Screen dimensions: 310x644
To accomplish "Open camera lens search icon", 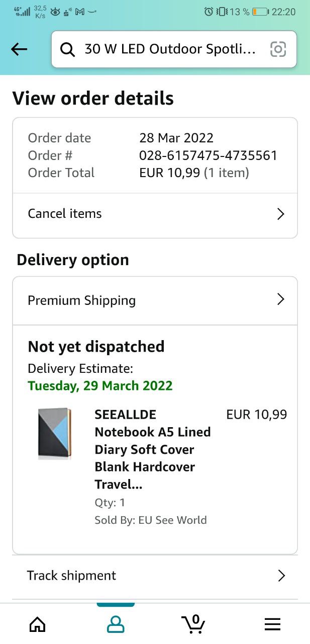I will [278, 49].
